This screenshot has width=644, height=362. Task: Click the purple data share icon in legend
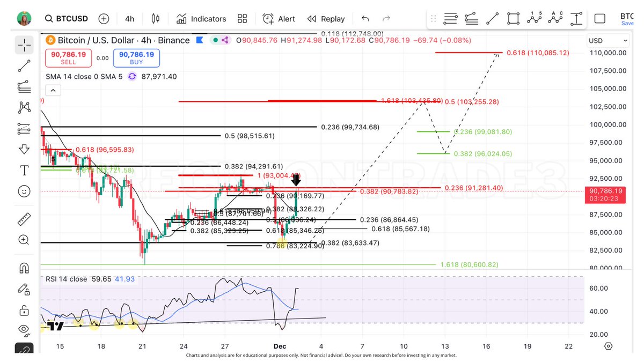point(225,40)
